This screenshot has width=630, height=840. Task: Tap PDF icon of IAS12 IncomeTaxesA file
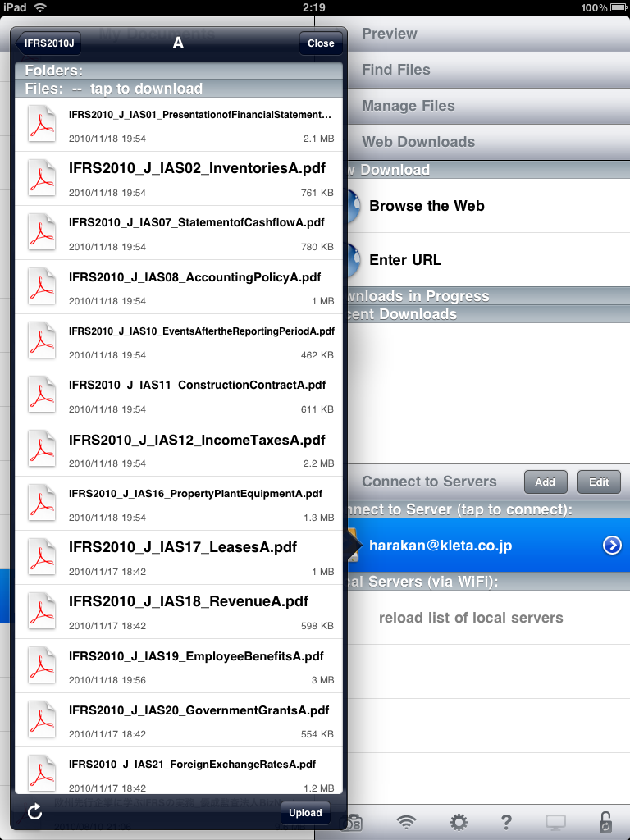coord(42,449)
